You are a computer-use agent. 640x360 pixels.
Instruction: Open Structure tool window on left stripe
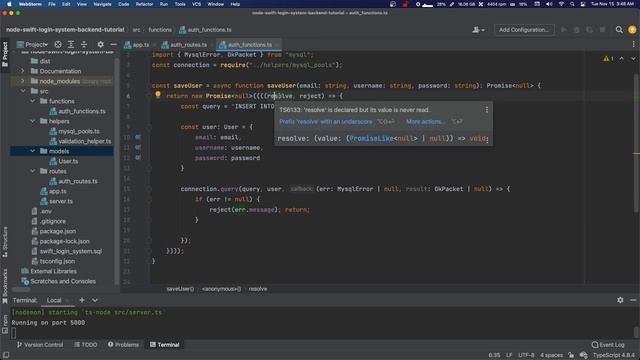[5, 242]
